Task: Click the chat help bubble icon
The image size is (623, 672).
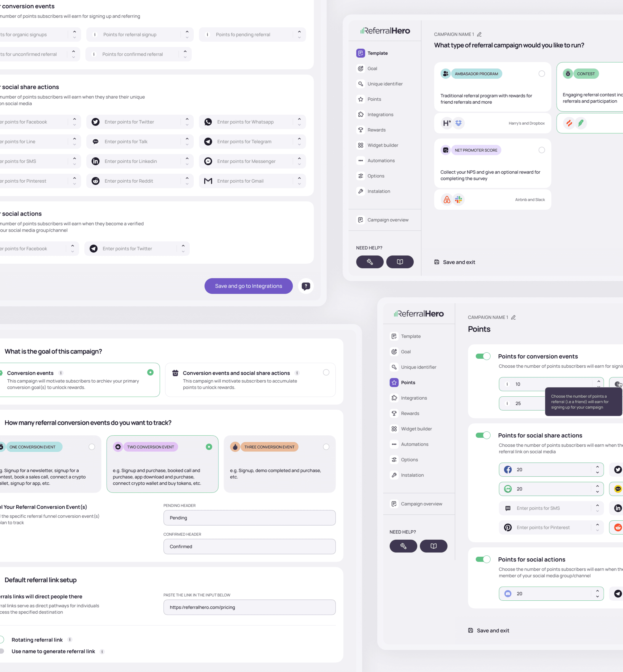Action: [x=305, y=286]
